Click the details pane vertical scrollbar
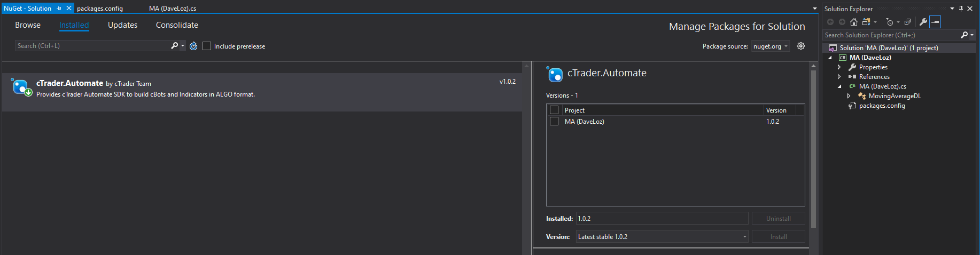 pos(814,149)
